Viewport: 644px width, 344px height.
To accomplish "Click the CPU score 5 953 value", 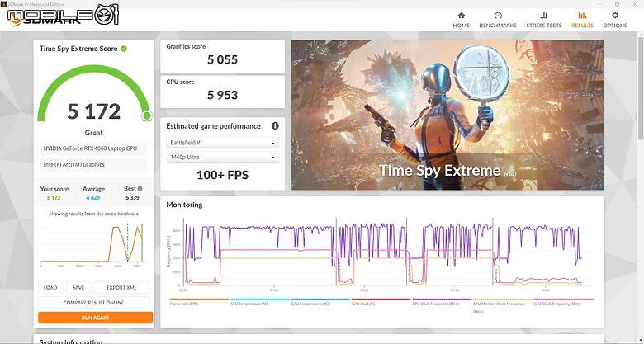I will [222, 95].
